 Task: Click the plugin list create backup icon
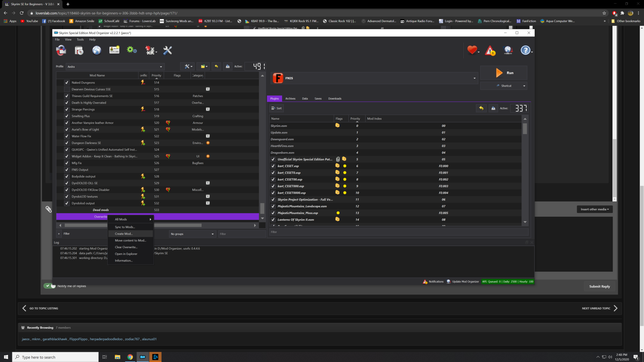point(493,108)
